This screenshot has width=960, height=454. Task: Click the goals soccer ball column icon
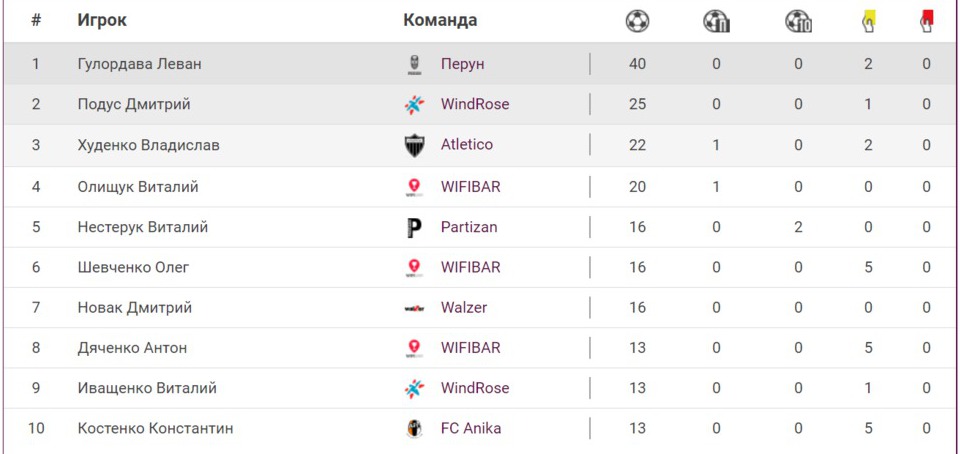(637, 21)
